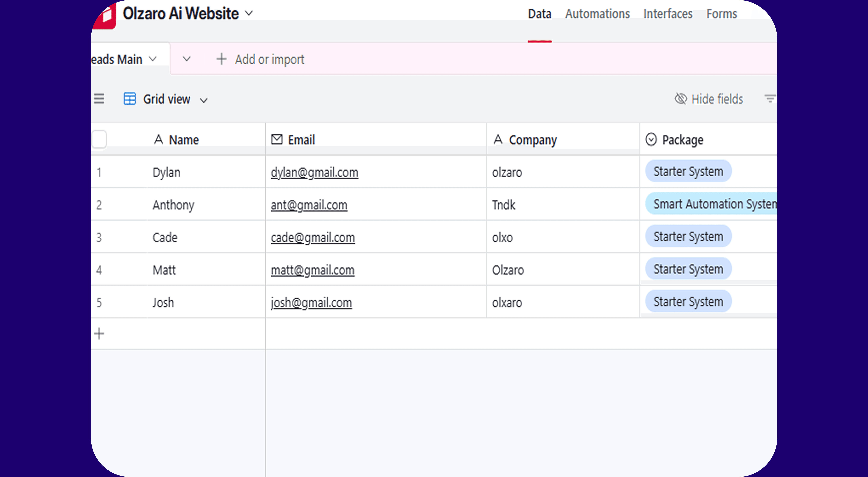The height and width of the screenshot is (477, 868).
Task: Click the plus icon to add row
Action: click(x=99, y=334)
